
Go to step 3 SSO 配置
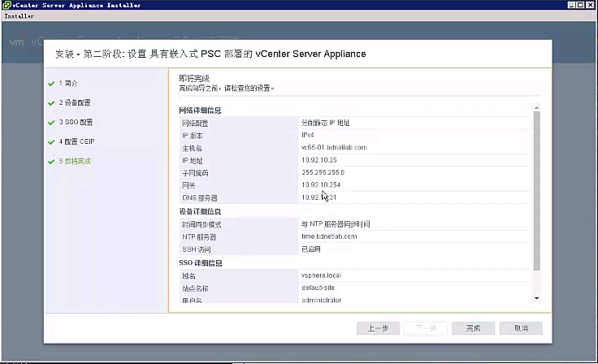76,122
